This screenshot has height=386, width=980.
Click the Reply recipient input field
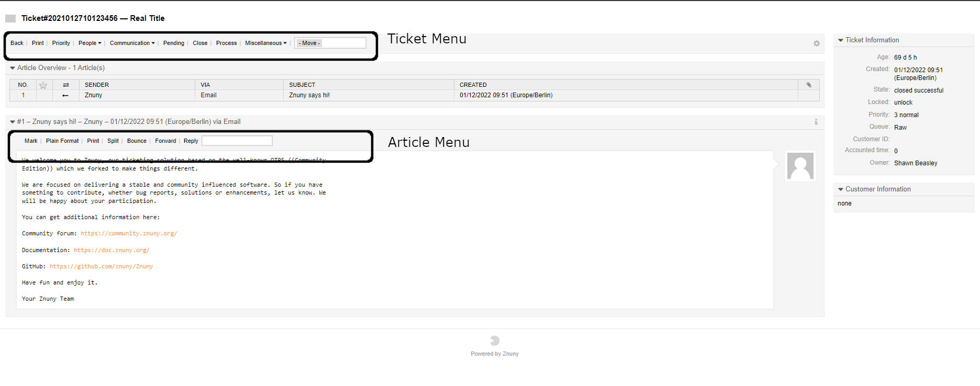[x=237, y=141]
